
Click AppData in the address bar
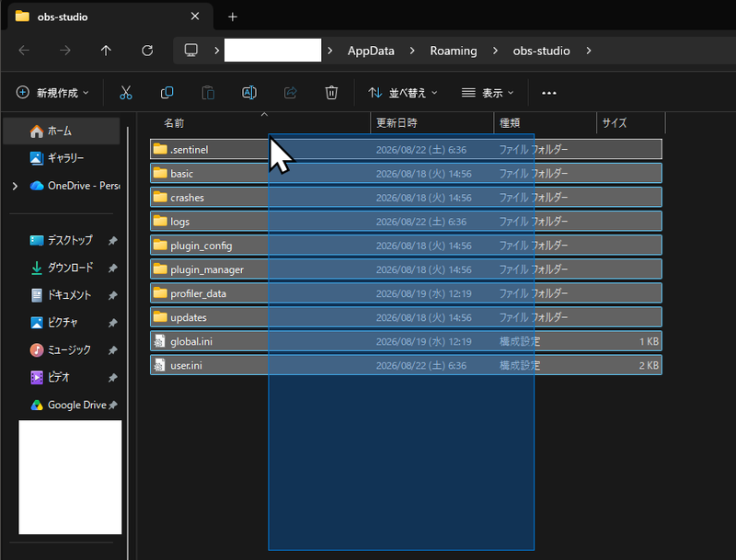pos(371,51)
